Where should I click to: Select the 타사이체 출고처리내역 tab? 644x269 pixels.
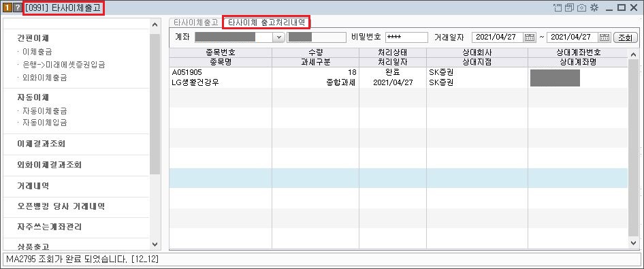[266, 22]
